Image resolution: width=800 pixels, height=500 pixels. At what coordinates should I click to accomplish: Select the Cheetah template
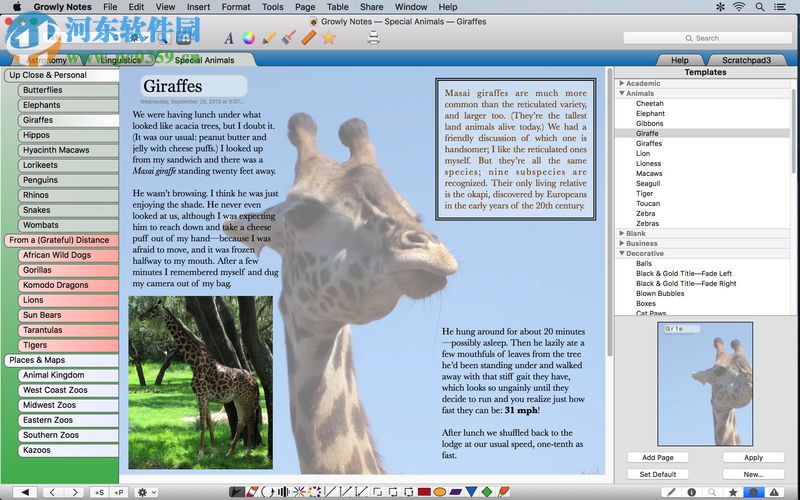tap(649, 103)
